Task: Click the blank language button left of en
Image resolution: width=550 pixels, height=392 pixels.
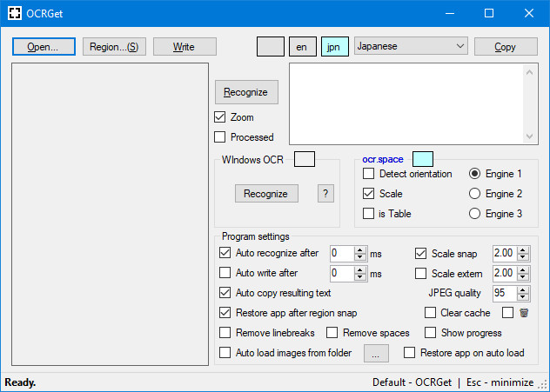Action: [271, 47]
